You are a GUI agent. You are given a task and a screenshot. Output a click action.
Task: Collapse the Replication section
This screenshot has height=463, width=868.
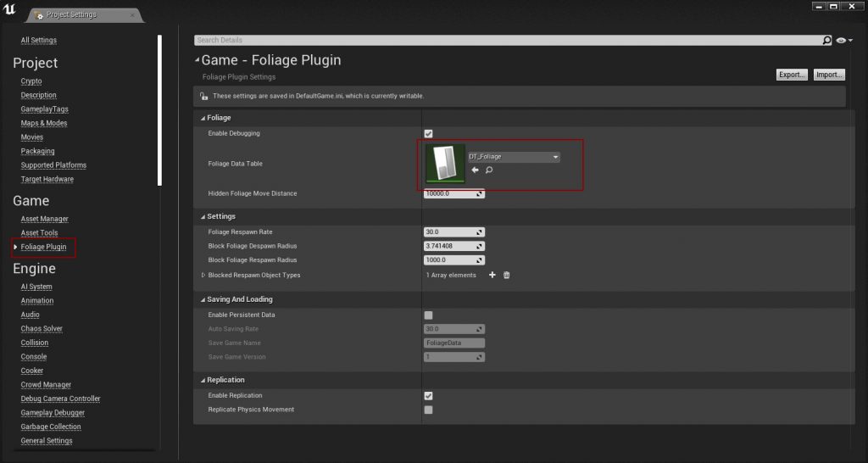pos(203,380)
